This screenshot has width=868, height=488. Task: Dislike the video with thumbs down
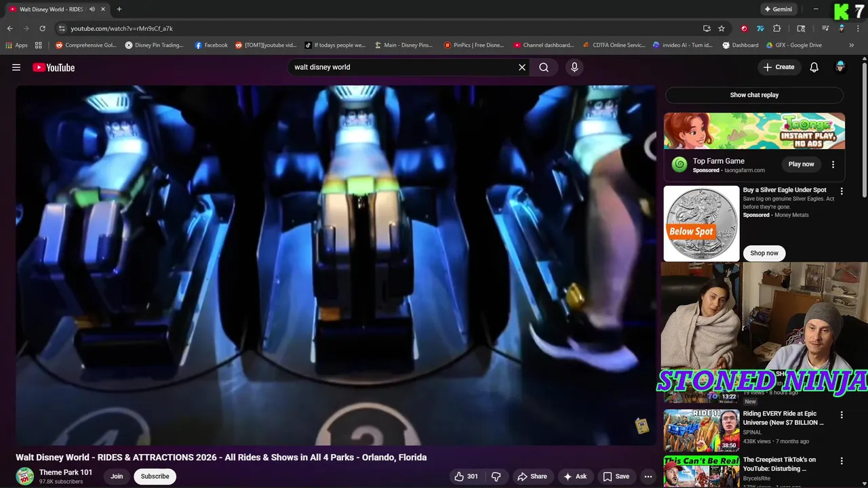click(x=496, y=476)
